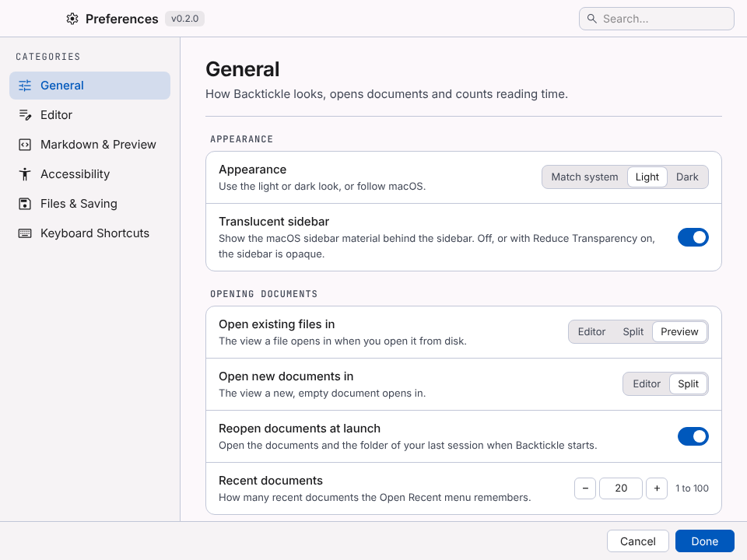The height and width of the screenshot is (560, 747).
Task: Click the Files & Saving disk icon
Action: (25, 204)
